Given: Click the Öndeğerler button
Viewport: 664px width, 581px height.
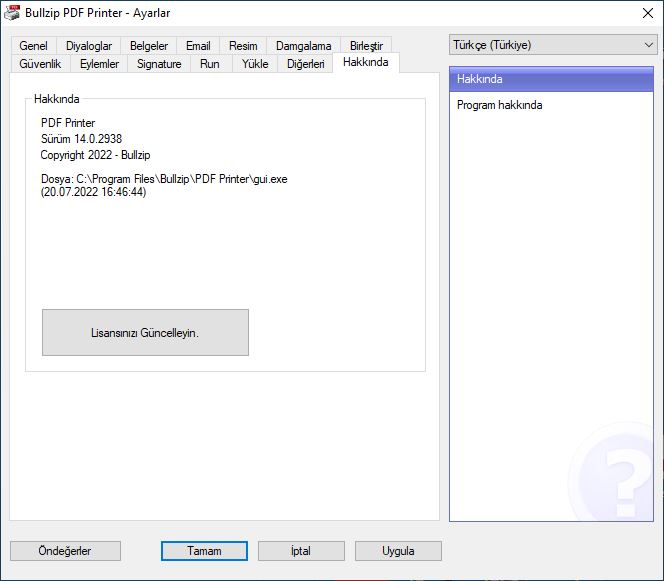Looking at the screenshot, I should click(65, 551).
